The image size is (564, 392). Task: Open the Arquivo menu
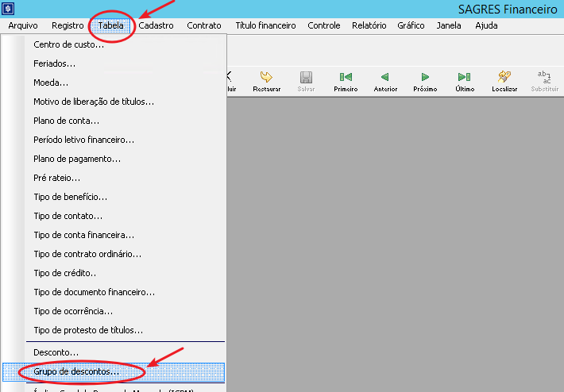[23, 25]
